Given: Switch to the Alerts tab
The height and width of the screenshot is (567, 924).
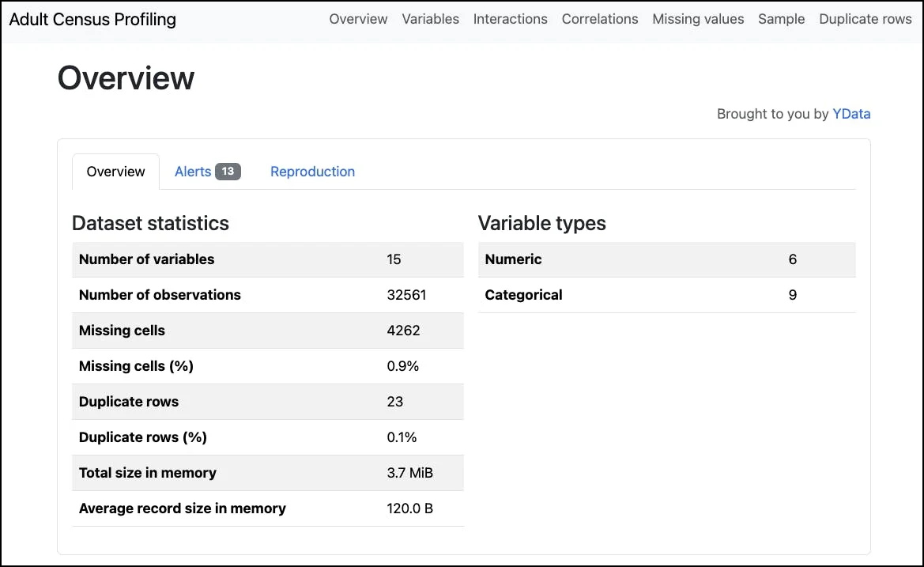Looking at the screenshot, I should coord(193,172).
